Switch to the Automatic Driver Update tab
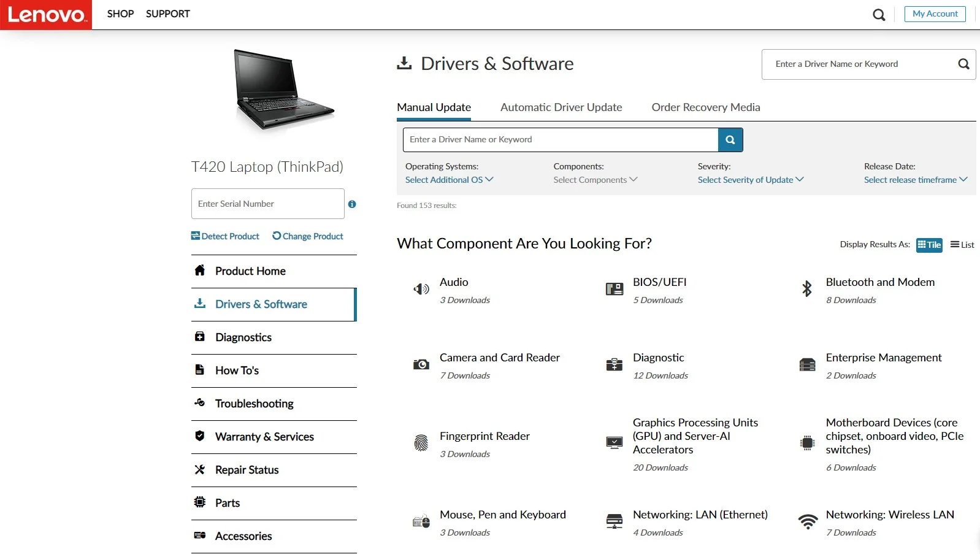Image resolution: width=980 pixels, height=554 pixels. coord(561,107)
